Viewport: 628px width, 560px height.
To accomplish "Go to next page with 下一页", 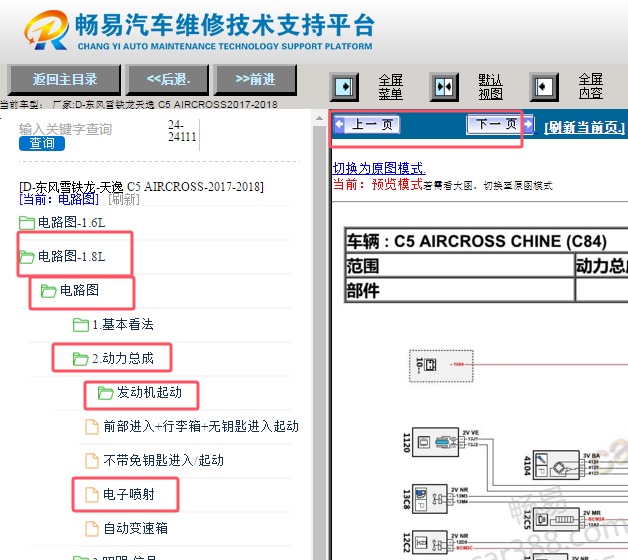I will click(501, 124).
